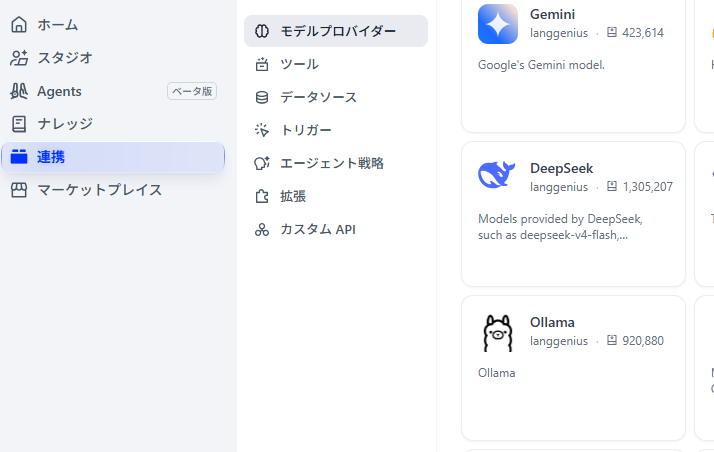
Task: Open the Ollama plugin title
Action: pos(552,322)
